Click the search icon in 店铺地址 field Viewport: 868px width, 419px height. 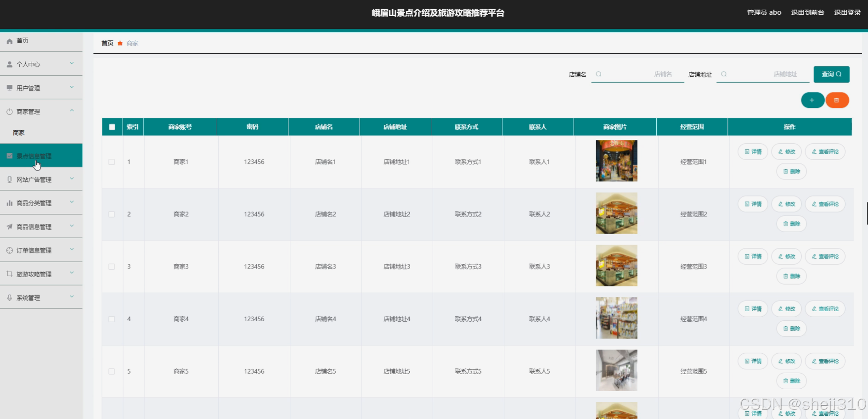(724, 74)
